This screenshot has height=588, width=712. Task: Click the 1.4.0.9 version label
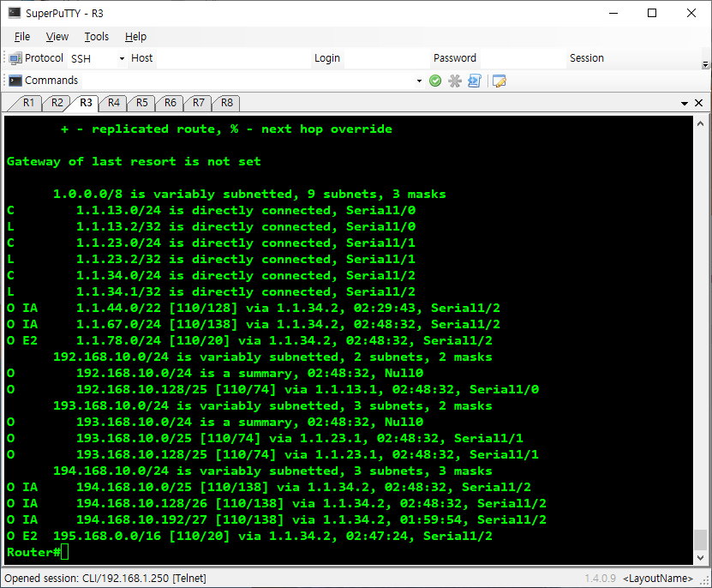coord(600,579)
